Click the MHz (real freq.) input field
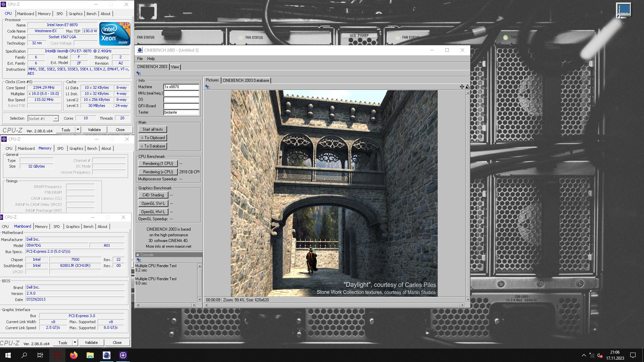Screen dimensions: 644x362 (x=181, y=93)
